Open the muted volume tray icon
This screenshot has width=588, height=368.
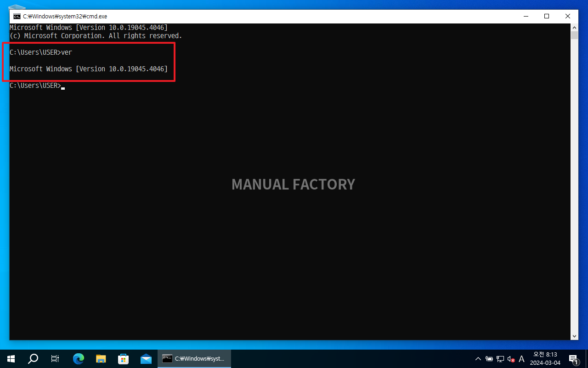511,359
